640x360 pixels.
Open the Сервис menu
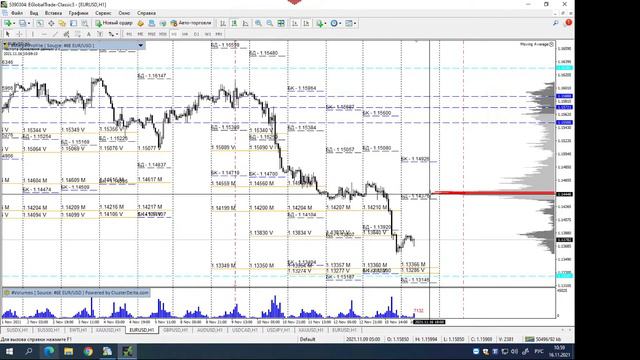pos(103,13)
